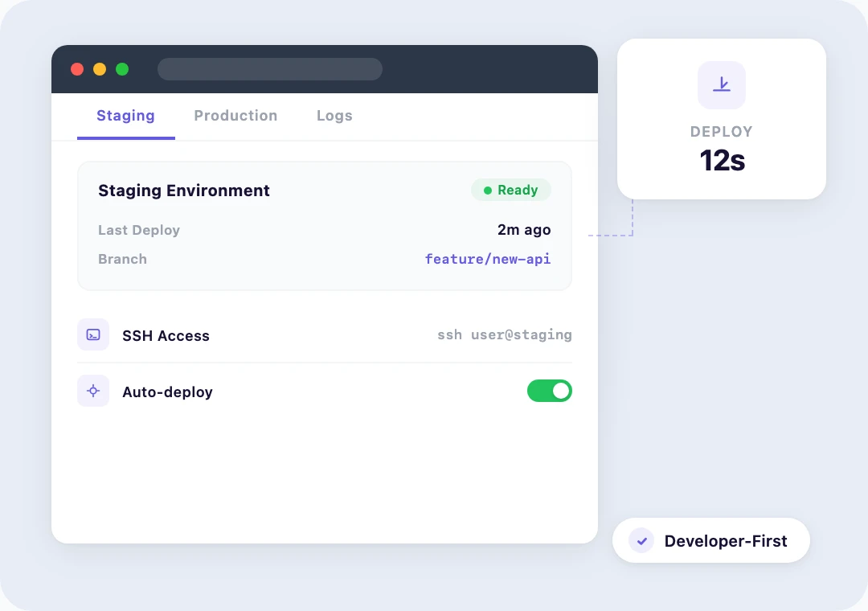Click the browser address bar
868x611 pixels.
click(x=270, y=69)
